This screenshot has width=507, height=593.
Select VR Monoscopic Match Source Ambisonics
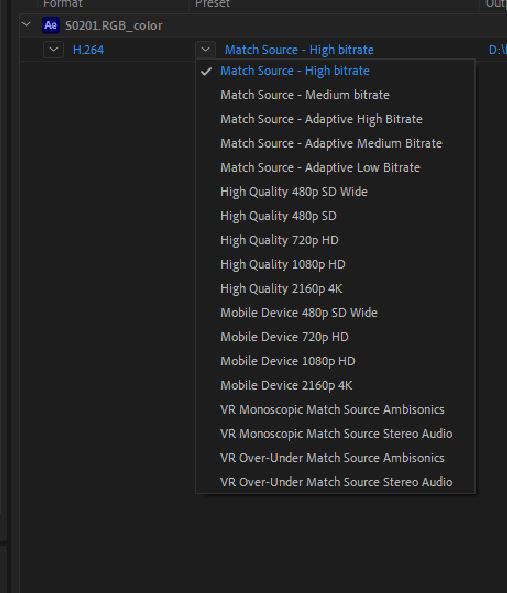click(x=335, y=410)
